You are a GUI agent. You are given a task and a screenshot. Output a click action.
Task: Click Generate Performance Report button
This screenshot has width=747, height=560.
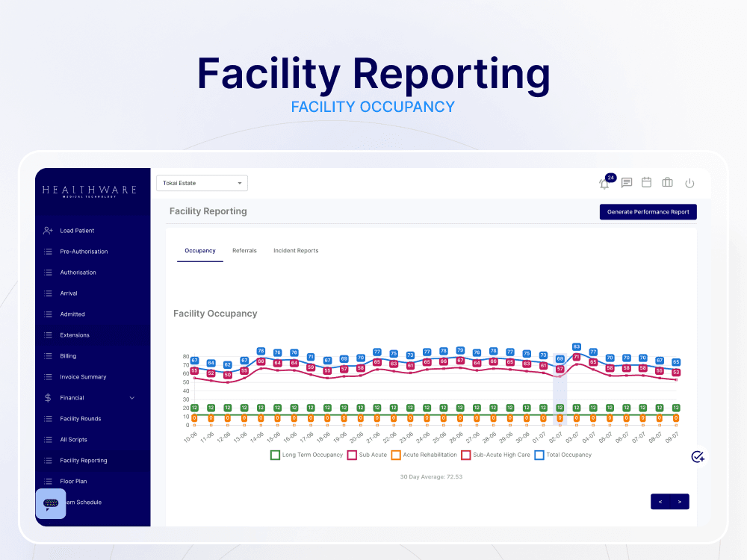coord(648,212)
